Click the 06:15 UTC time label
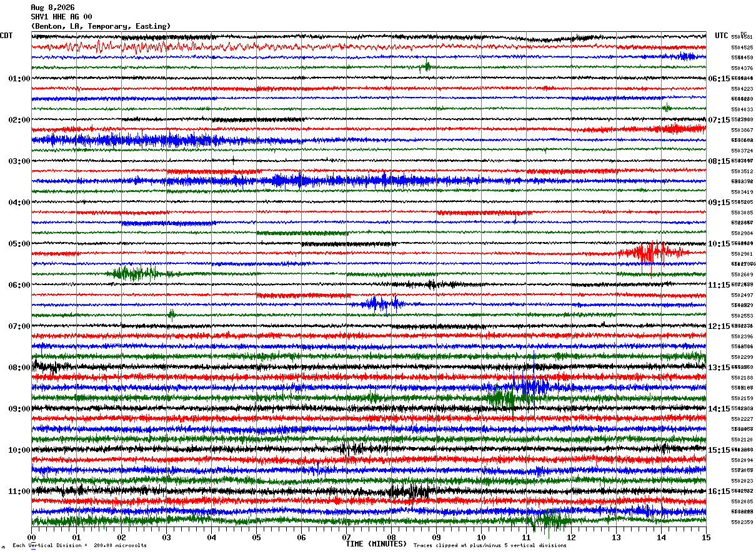 click(719, 79)
